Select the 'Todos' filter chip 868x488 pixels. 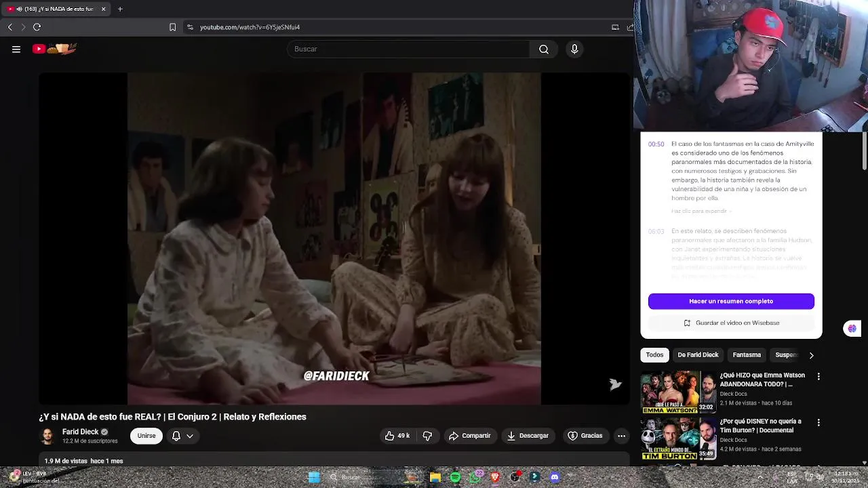(654, 355)
